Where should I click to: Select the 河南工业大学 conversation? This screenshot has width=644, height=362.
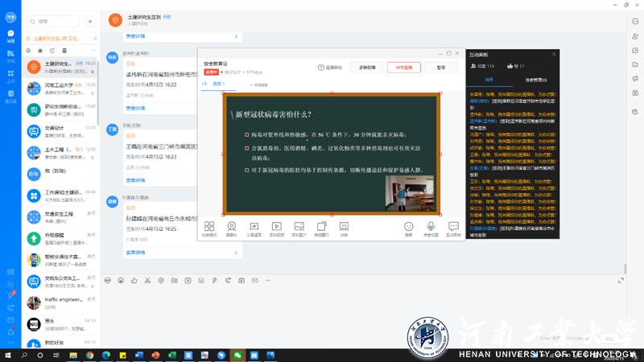tap(60, 88)
